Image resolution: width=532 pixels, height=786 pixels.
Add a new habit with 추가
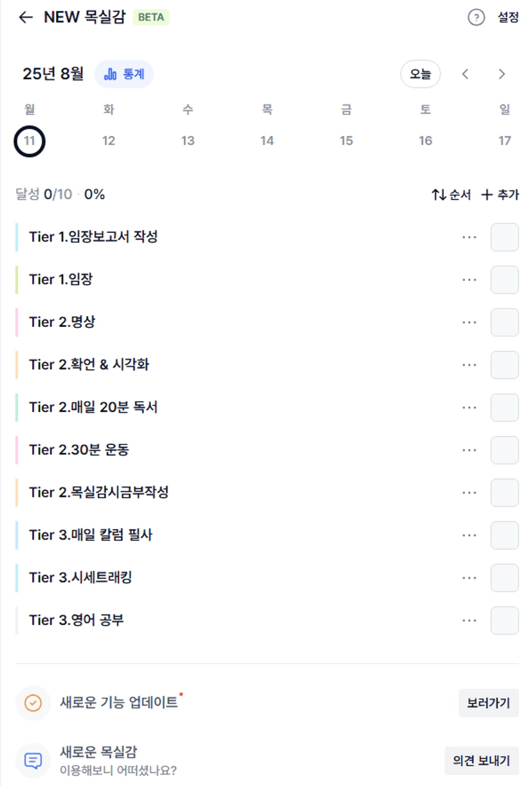tap(500, 194)
